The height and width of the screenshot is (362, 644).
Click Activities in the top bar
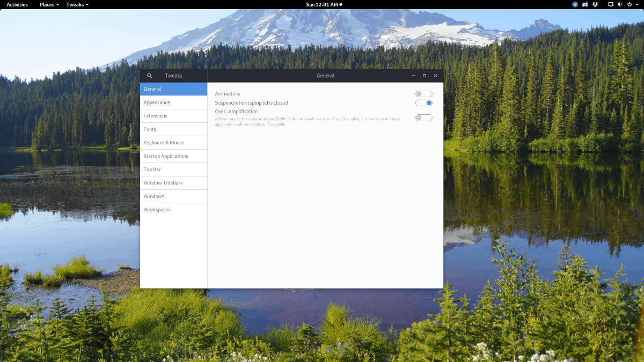pyautogui.click(x=17, y=4)
